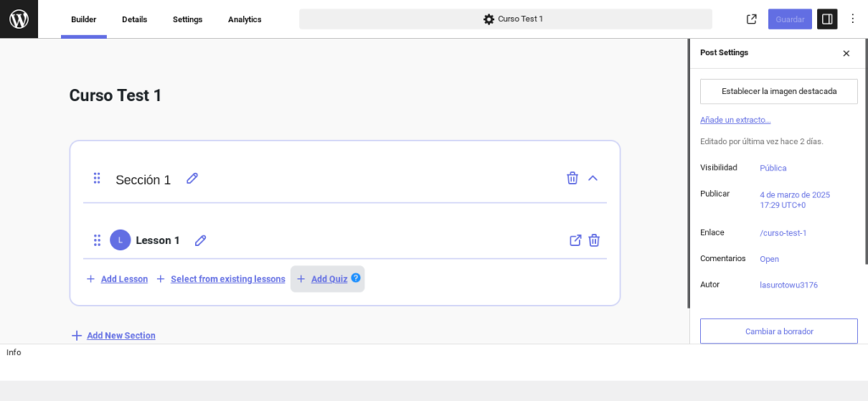
Task: Click the Add New Section link
Action: coord(121,336)
